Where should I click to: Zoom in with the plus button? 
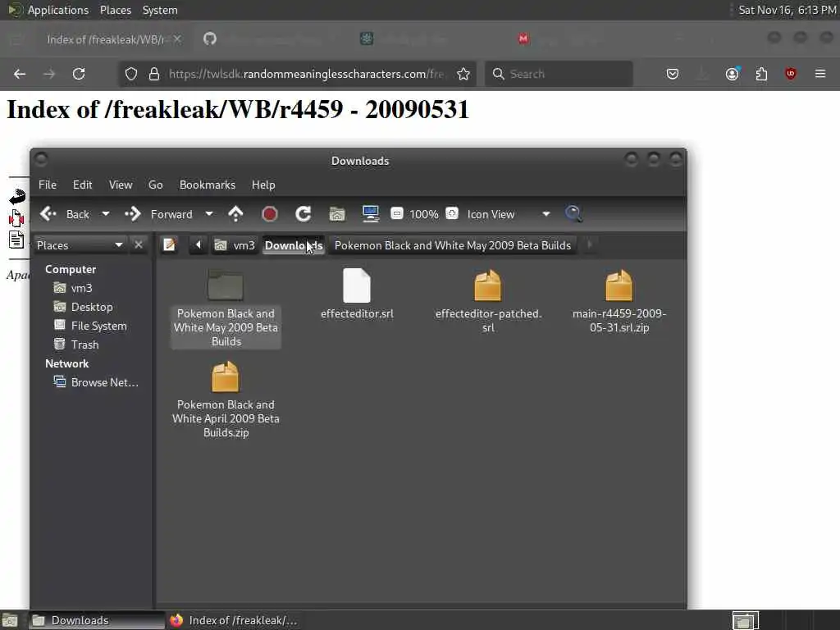pos(452,214)
